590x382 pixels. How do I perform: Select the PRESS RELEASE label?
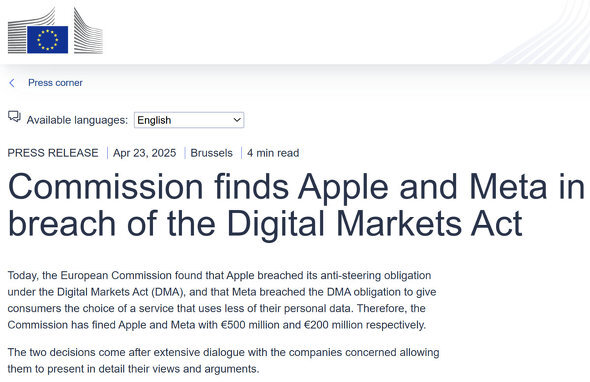53,153
